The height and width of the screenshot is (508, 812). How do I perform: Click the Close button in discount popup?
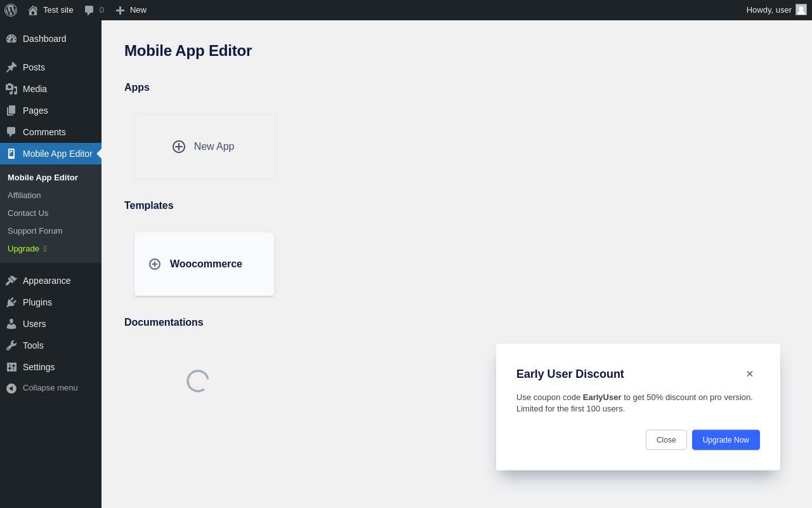[x=666, y=440]
